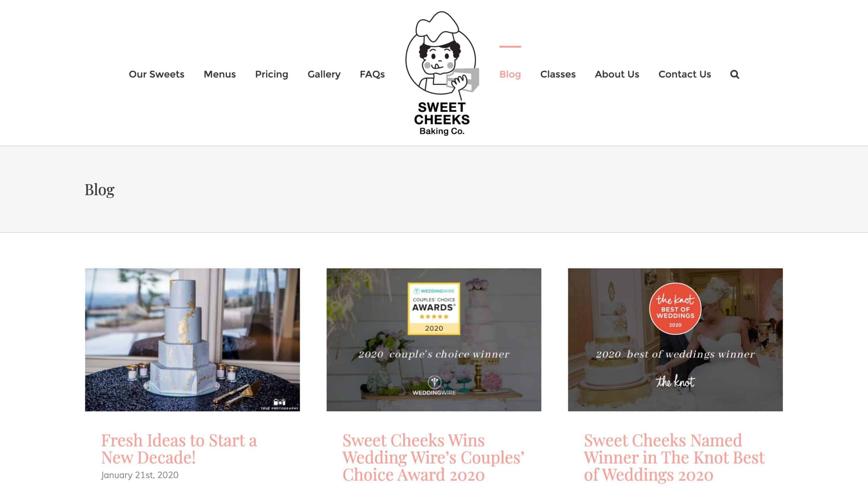Open the Our Sweets menu

(x=156, y=74)
